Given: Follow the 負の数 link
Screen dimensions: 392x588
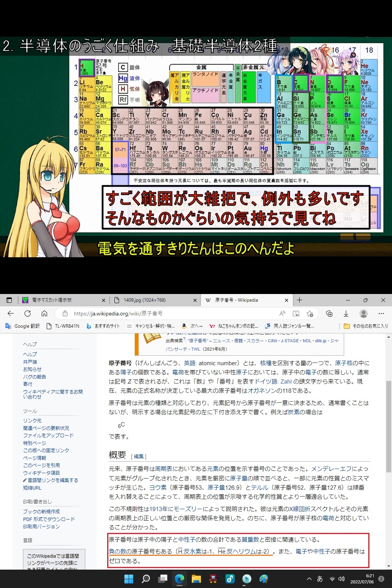Looking at the screenshot, I should pyautogui.click(x=118, y=552).
